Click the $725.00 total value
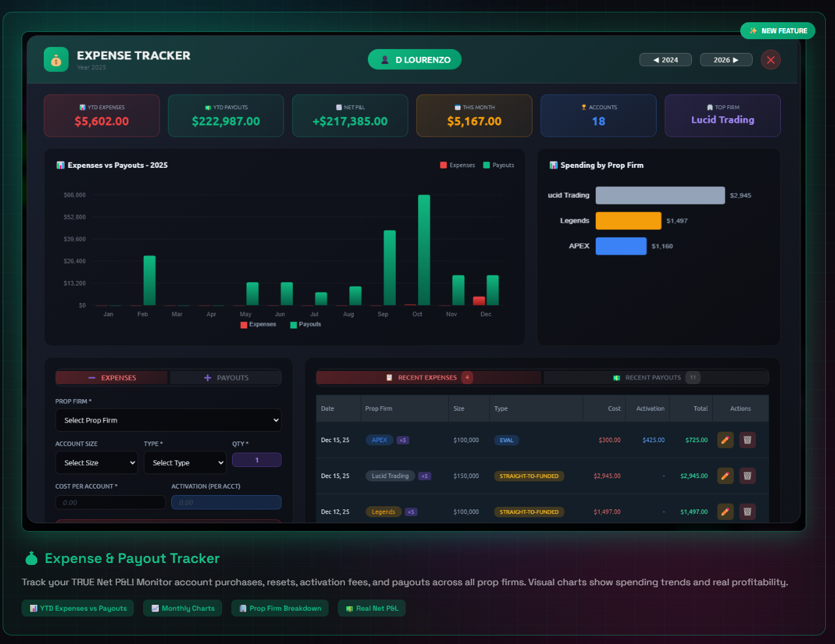Screen dimensions: 835x644 pos(696,440)
